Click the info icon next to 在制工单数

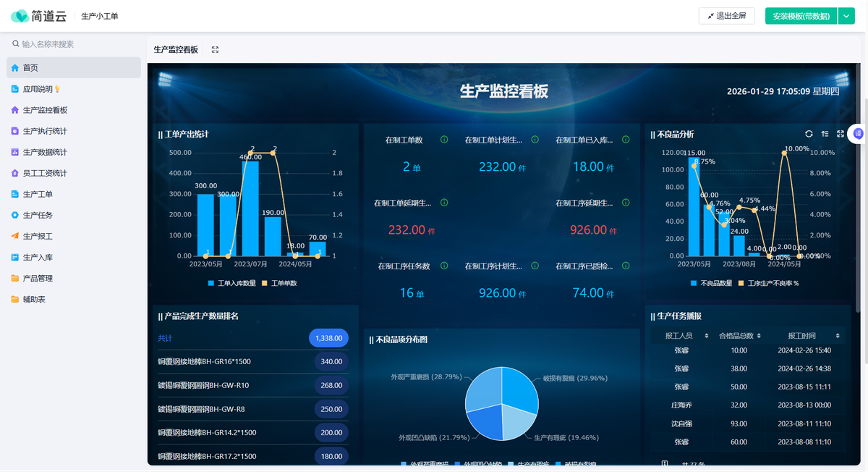point(444,140)
